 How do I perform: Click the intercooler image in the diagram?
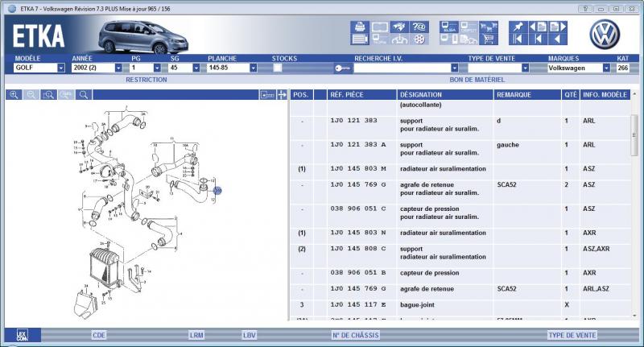(x=105, y=266)
